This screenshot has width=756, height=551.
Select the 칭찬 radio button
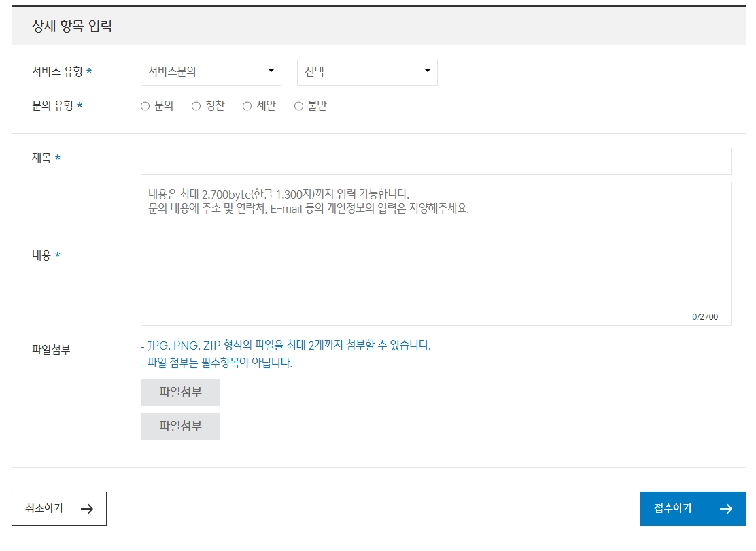[196, 105]
